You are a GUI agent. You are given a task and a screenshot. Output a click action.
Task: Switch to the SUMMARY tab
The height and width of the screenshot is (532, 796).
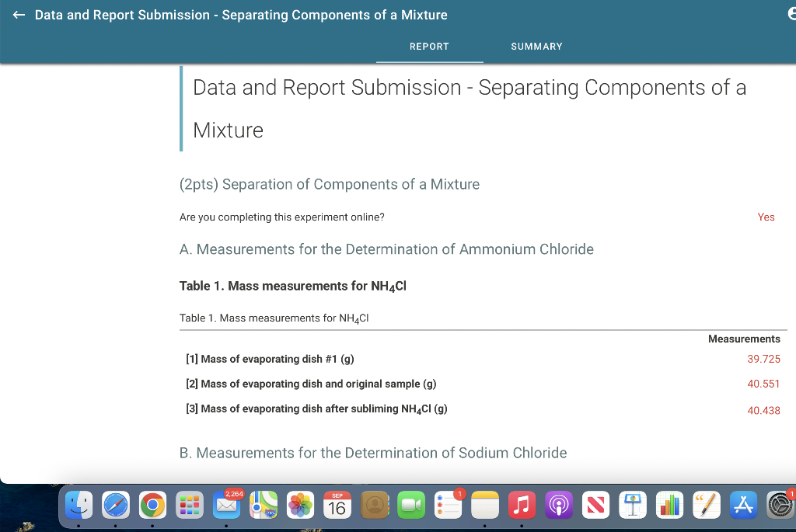(x=536, y=47)
